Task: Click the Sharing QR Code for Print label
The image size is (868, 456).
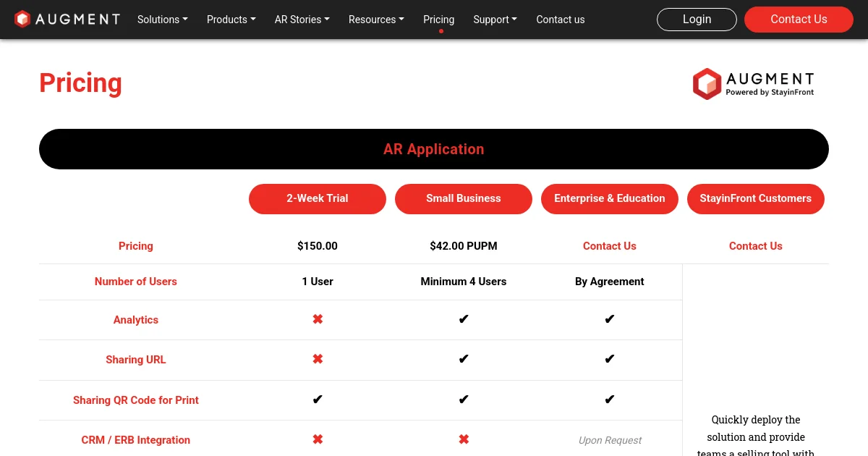Action: pyautogui.click(x=136, y=400)
